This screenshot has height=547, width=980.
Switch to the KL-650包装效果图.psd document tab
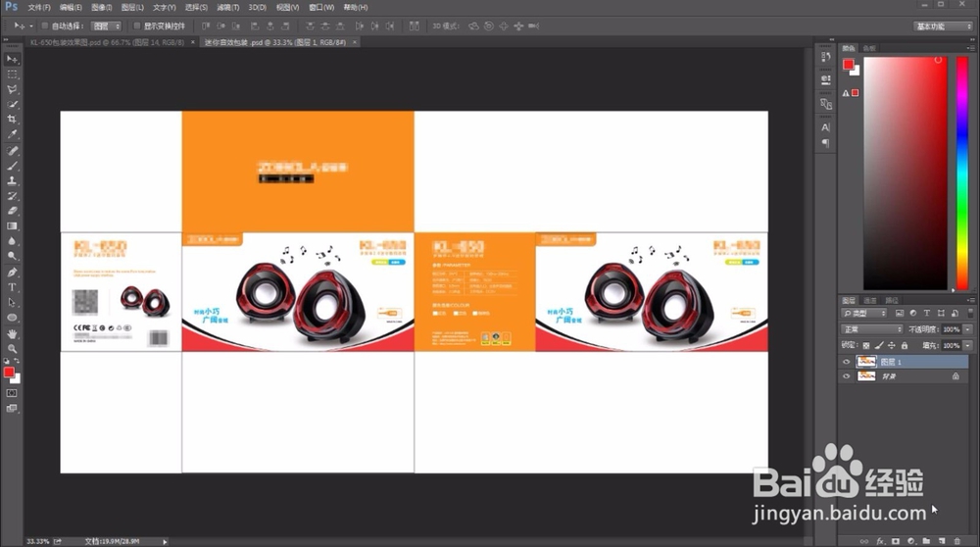pos(107,42)
